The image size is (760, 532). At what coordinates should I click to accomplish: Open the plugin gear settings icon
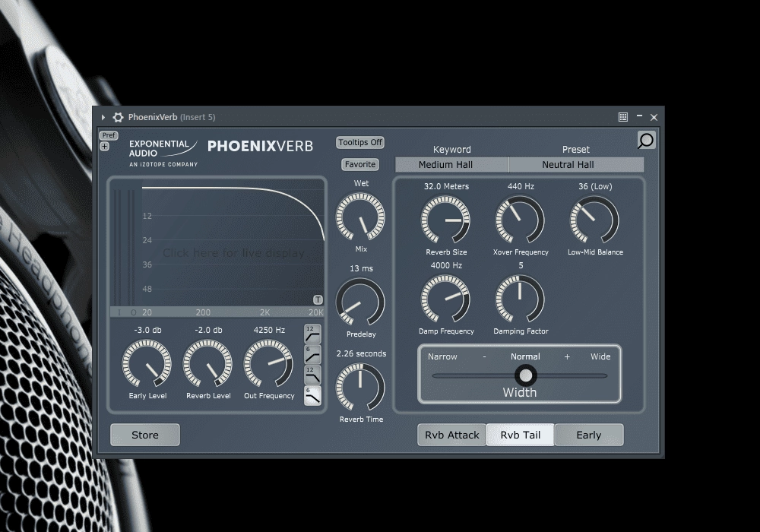coord(118,117)
